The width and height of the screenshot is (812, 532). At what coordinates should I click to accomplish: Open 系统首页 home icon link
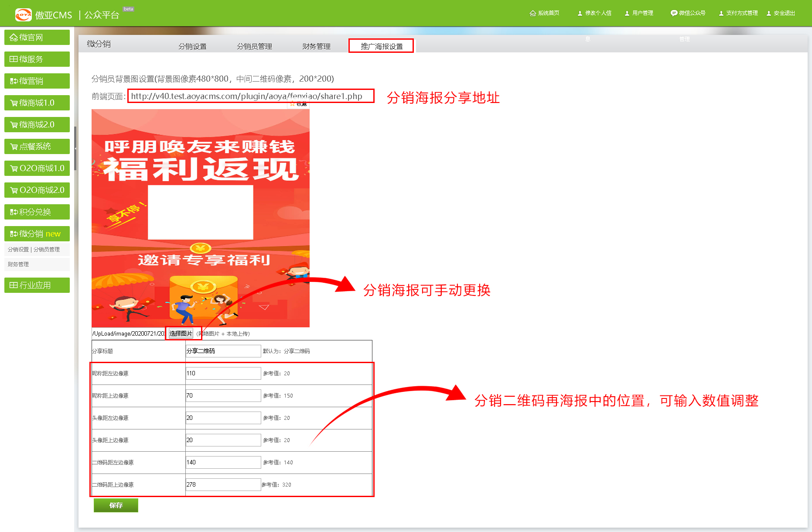click(544, 13)
